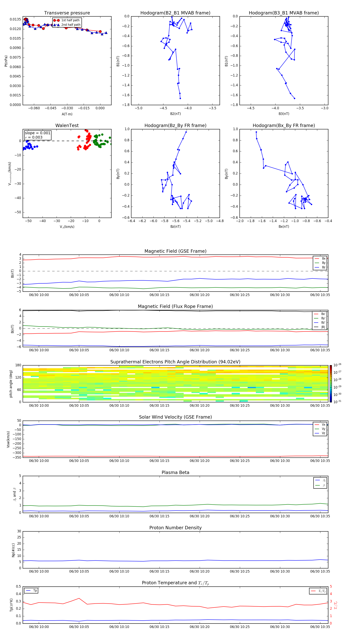Select the 'Tp' legend entry
This screenshot has width=351, height=644.
[31, 591]
